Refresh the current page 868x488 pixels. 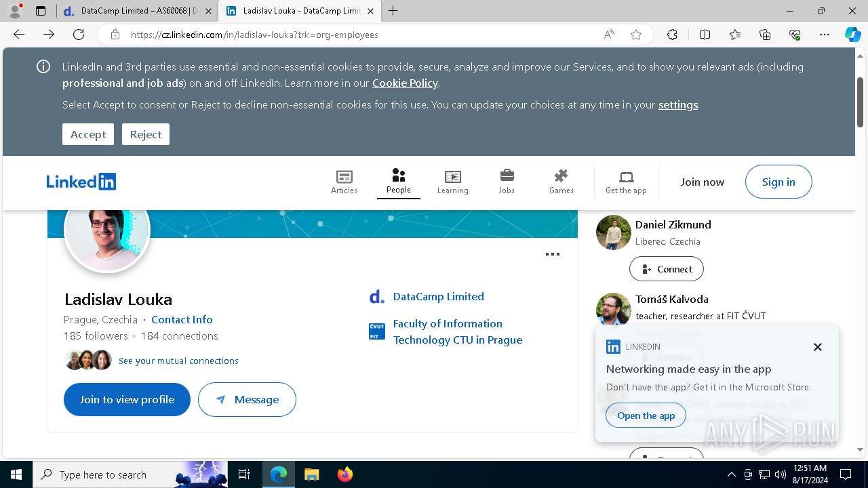[79, 35]
